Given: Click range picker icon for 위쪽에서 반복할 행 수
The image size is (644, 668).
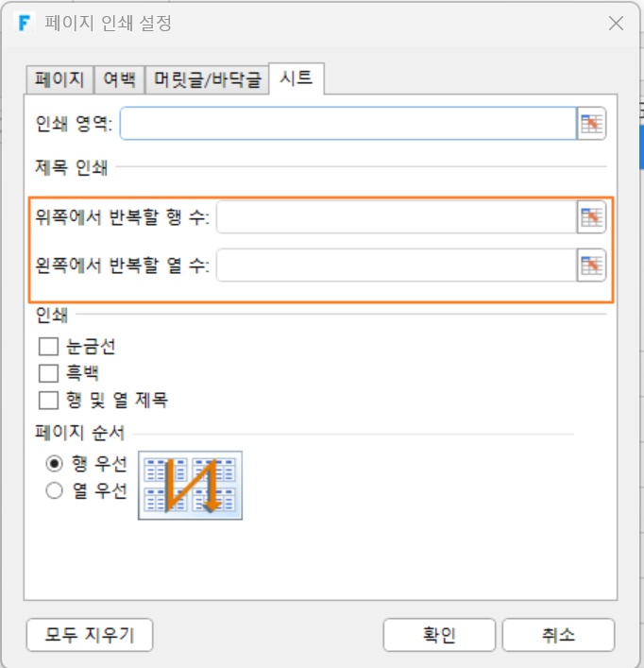Looking at the screenshot, I should pos(591,217).
